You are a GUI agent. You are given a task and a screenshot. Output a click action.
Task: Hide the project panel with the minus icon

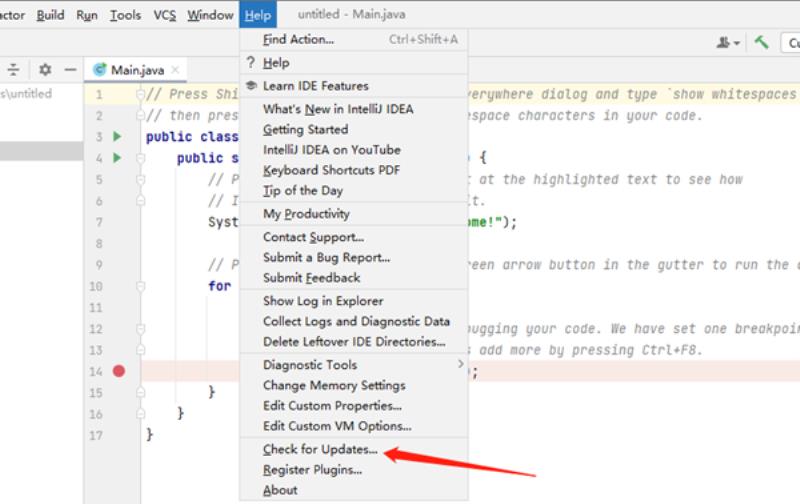coord(70,69)
